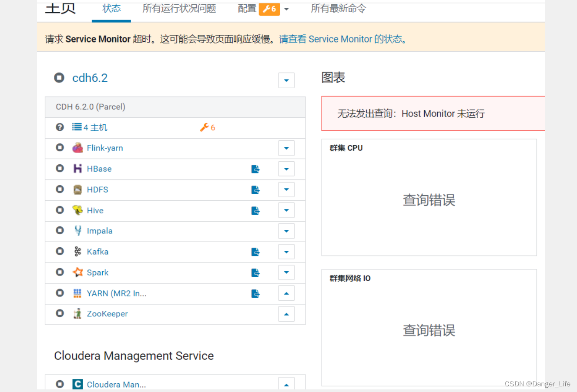Click the cdh6.2 cluster stopped status icon
The height and width of the screenshot is (392, 577).
(59, 78)
